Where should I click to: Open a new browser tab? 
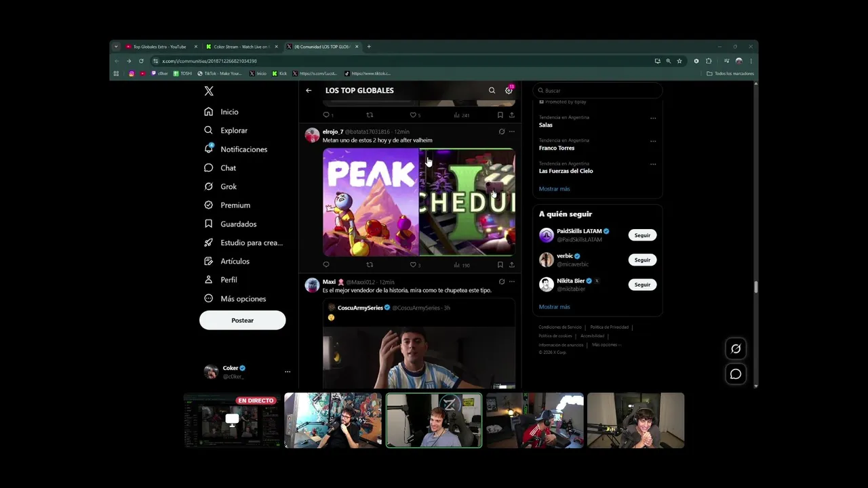tap(369, 47)
